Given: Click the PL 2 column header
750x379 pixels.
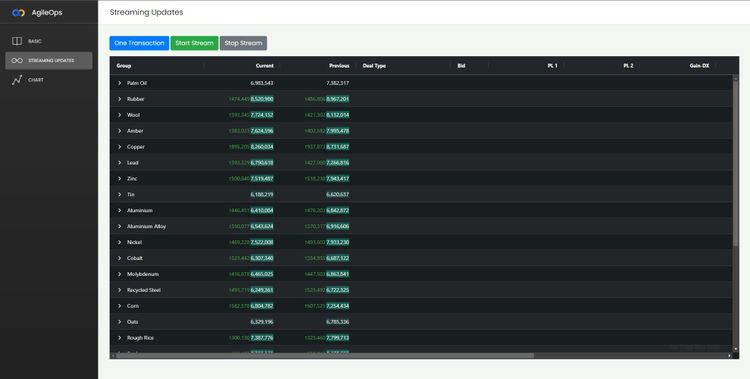Looking at the screenshot, I should [x=629, y=66].
